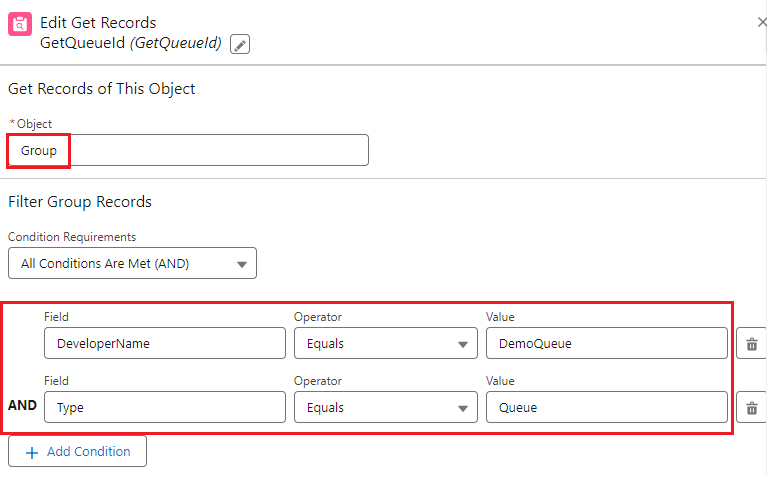The height and width of the screenshot is (493, 767).
Task: Click the DemoQueue value field
Action: 606,344
